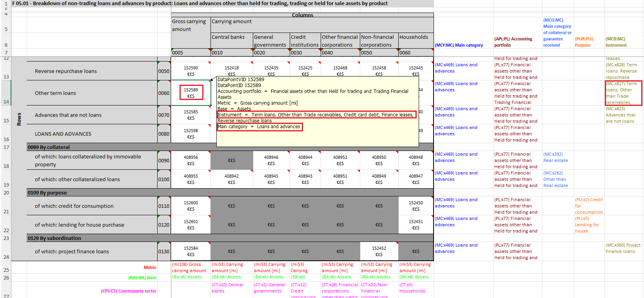Click data cell 152589 in Other term loans
The height and width of the screenshot is (298, 644).
[191, 93]
